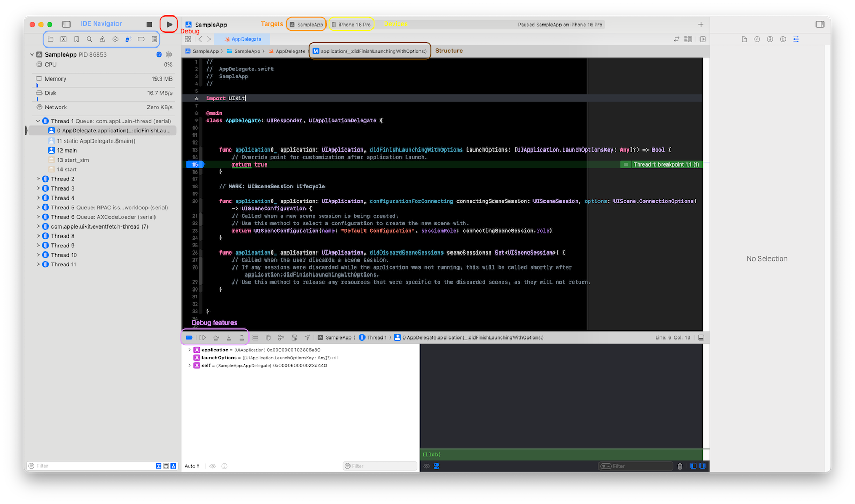This screenshot has height=504, width=855.
Task: Click the Run play button
Action: click(x=169, y=25)
